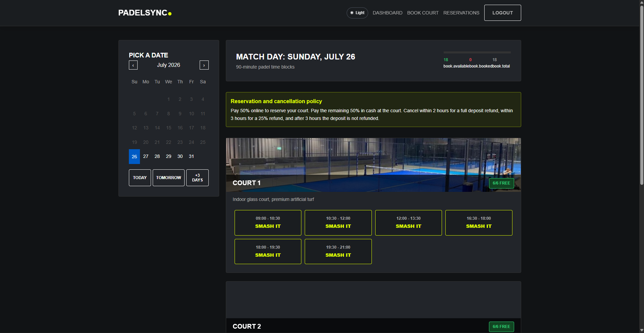The width and height of the screenshot is (644, 333).
Task: Book Court 1 slot 19:30 - 21:00
Action: point(338,252)
